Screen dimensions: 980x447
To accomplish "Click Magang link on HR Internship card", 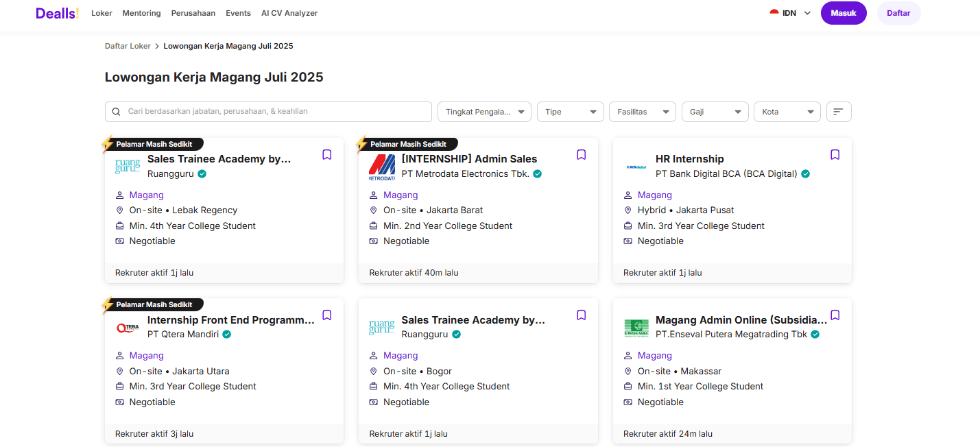I will 654,195.
